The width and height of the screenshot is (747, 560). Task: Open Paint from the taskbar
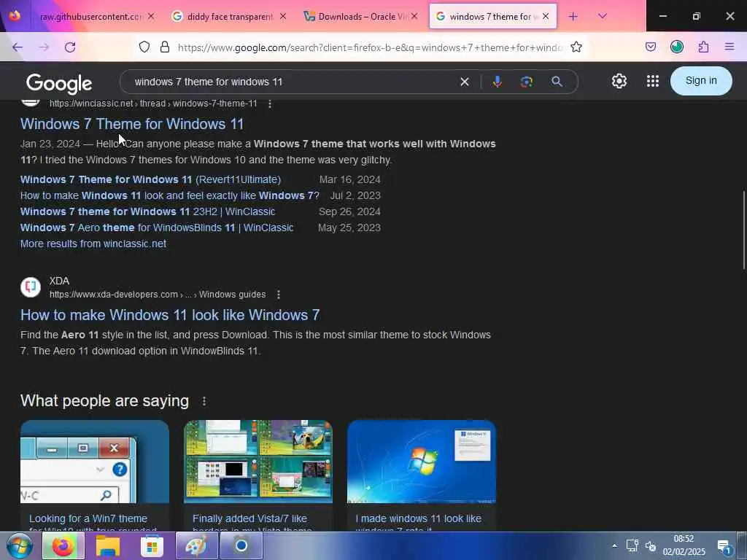(196, 545)
